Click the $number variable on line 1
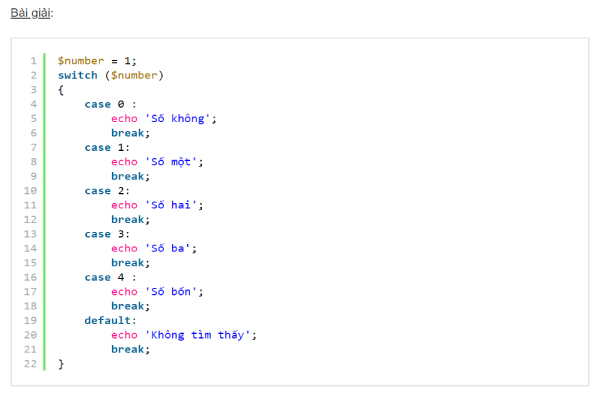This screenshot has width=600, height=400. 81,60
